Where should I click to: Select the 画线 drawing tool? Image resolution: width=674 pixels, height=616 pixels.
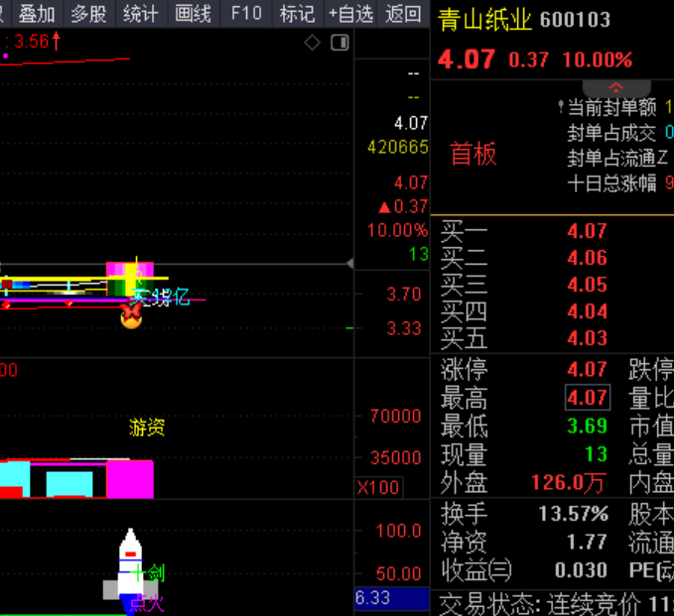(x=194, y=14)
